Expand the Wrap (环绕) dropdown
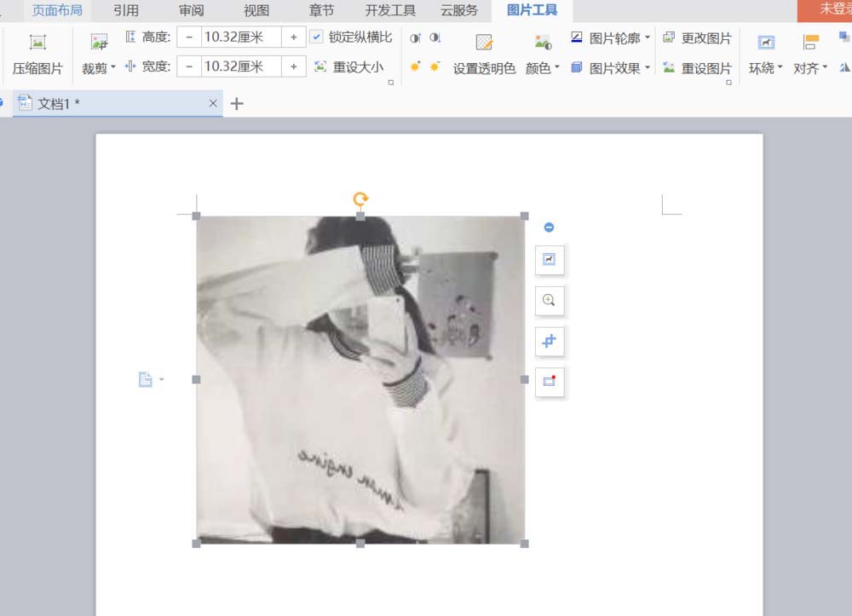The image size is (852, 616). pyautogui.click(x=765, y=68)
